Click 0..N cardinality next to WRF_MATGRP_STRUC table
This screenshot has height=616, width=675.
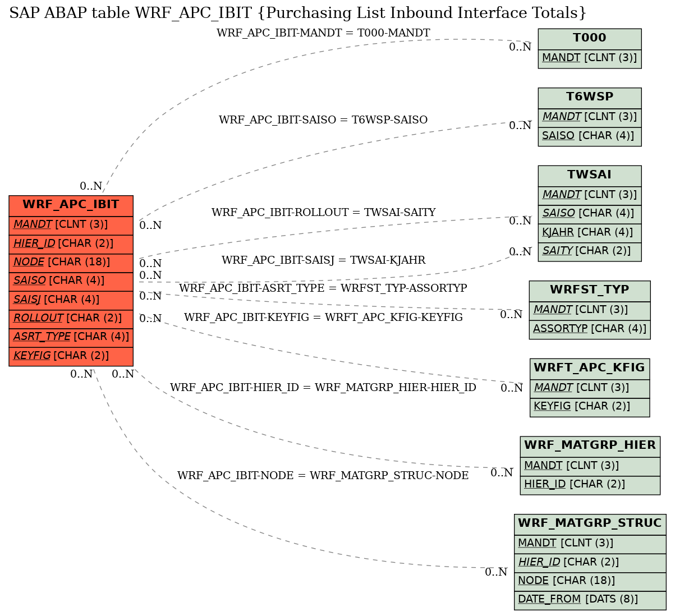pyautogui.click(x=496, y=572)
